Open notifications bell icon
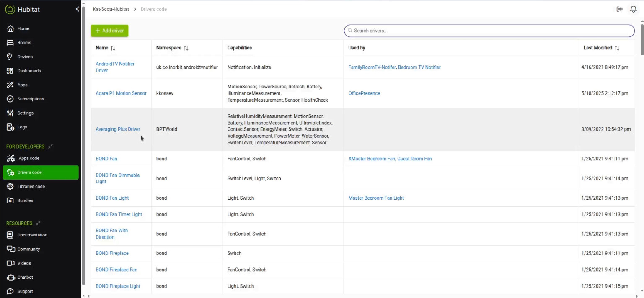 tap(634, 9)
